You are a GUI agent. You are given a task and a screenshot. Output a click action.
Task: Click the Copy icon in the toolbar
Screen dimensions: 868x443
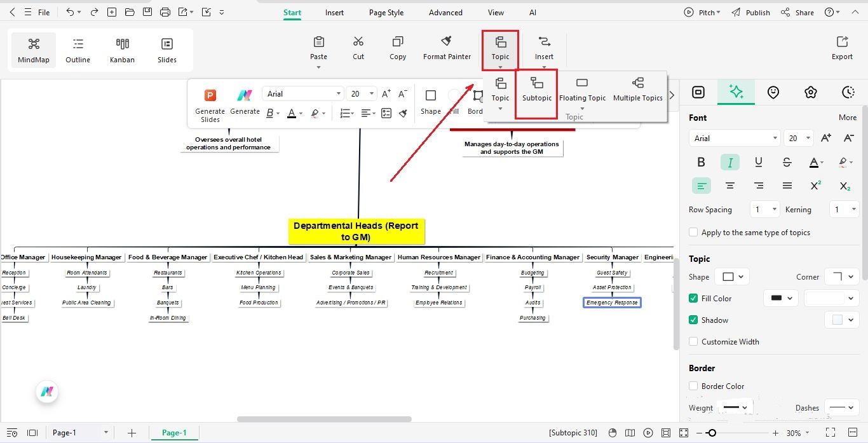[x=398, y=42]
